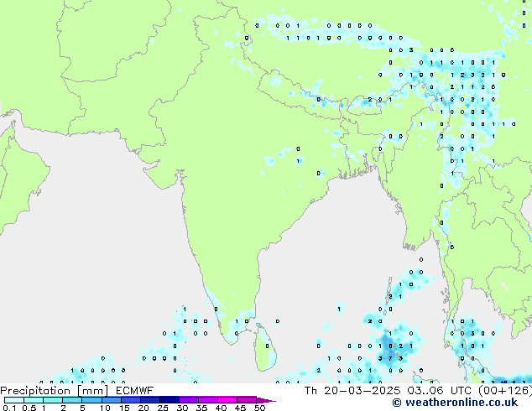Click the '(00+126)' forecast offset text
The width and height of the screenshot is (532, 411).
505,391
